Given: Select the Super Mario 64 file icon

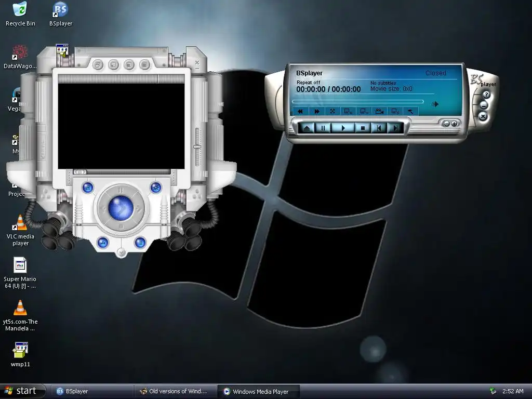Looking at the screenshot, I should (20, 273).
